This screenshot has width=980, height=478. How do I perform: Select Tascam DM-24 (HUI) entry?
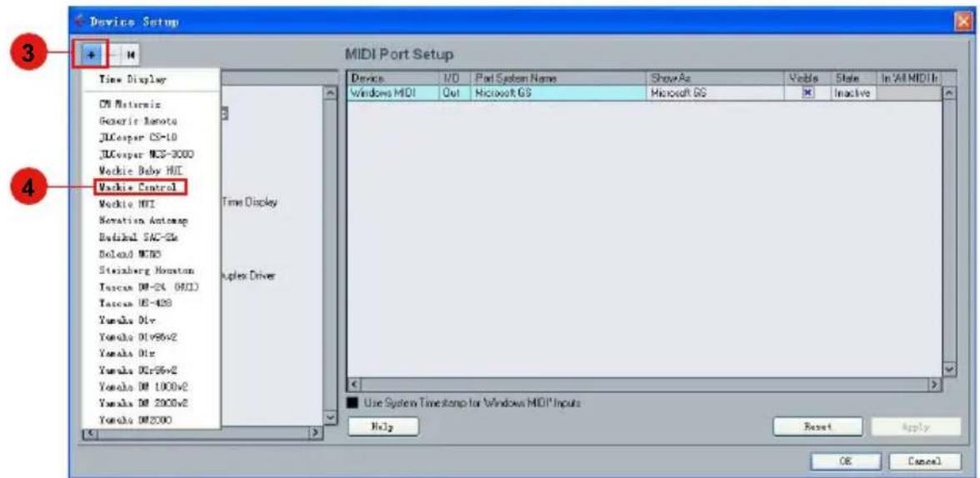[x=148, y=286]
